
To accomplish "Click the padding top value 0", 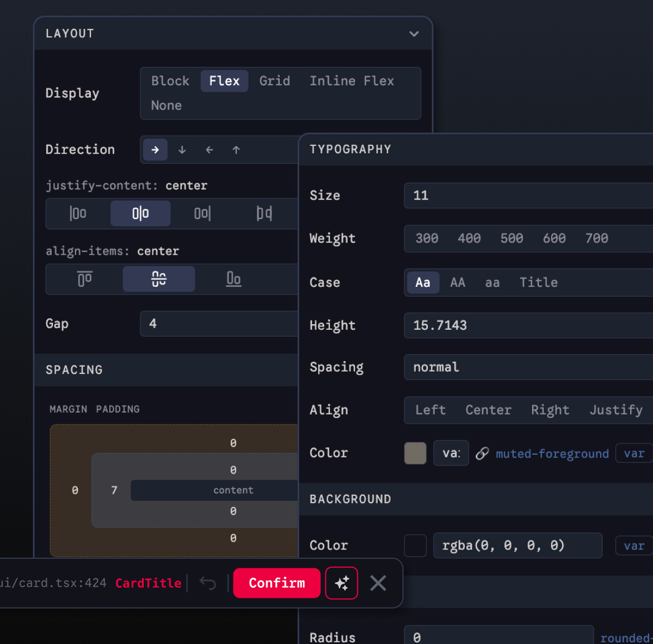I will tap(233, 470).
